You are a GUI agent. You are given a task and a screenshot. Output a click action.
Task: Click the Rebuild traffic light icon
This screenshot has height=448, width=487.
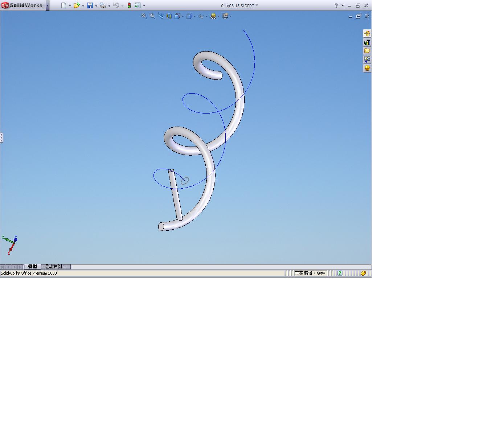[x=129, y=5]
